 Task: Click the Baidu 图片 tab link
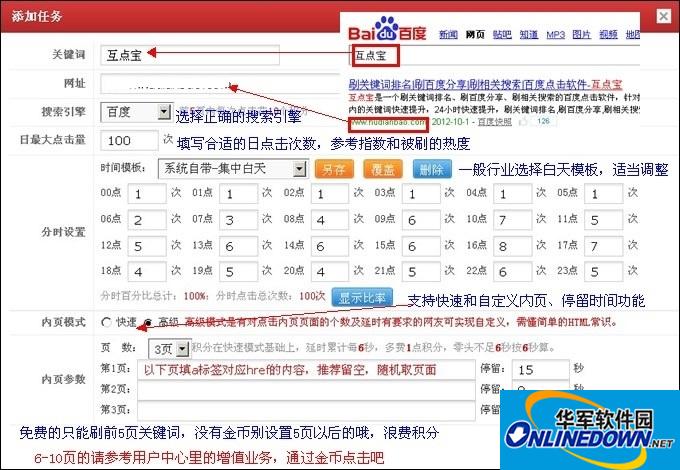click(582, 34)
